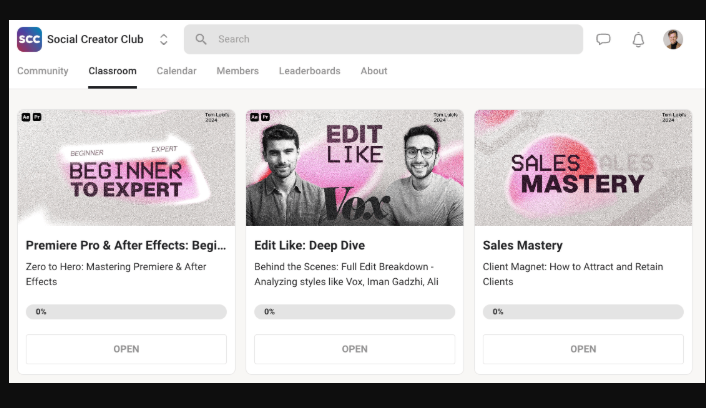The height and width of the screenshot is (408, 706).
Task: Click the Edit Like course progress bar
Action: coord(354,312)
